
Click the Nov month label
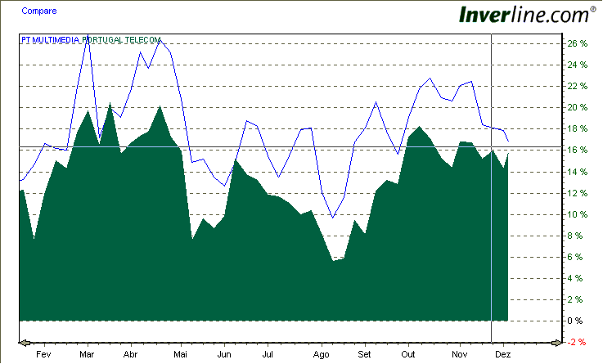coord(459,354)
